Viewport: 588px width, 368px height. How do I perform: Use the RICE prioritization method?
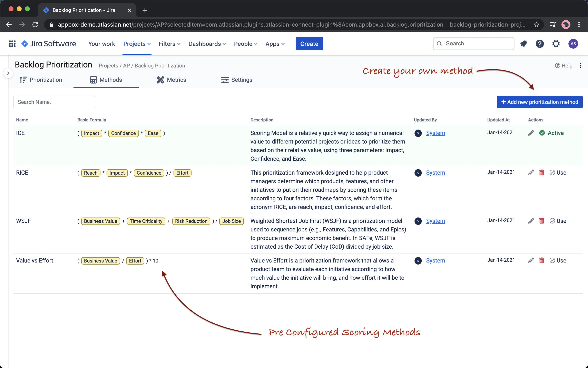pyautogui.click(x=558, y=173)
